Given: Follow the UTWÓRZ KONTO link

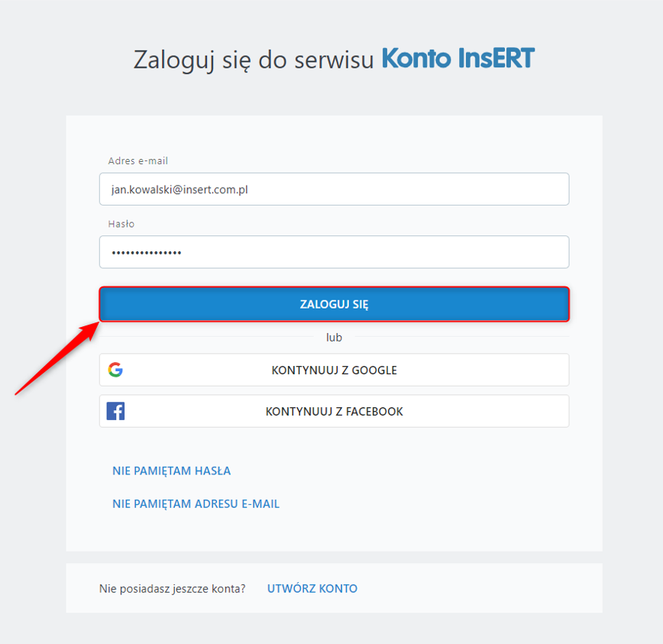Looking at the screenshot, I should (x=312, y=588).
